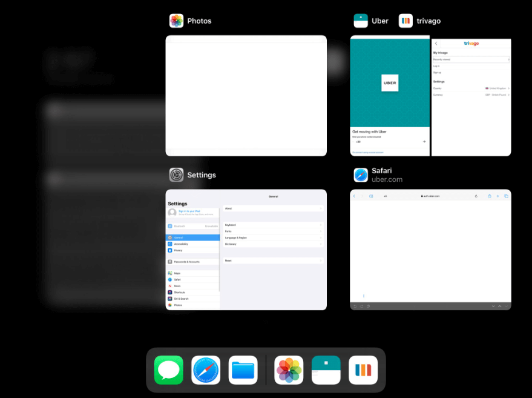Image resolution: width=532 pixels, height=398 pixels.
Task: Open Language & Region in General settings
Action: (273, 237)
